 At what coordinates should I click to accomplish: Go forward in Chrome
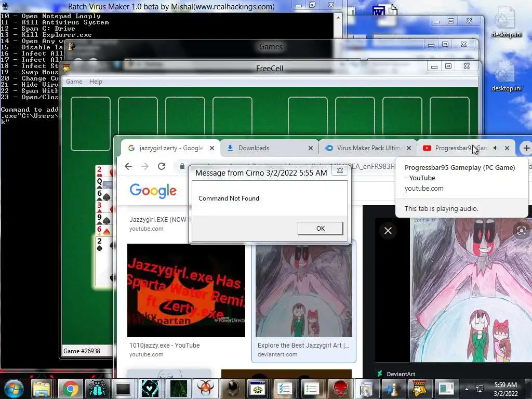tap(145, 166)
